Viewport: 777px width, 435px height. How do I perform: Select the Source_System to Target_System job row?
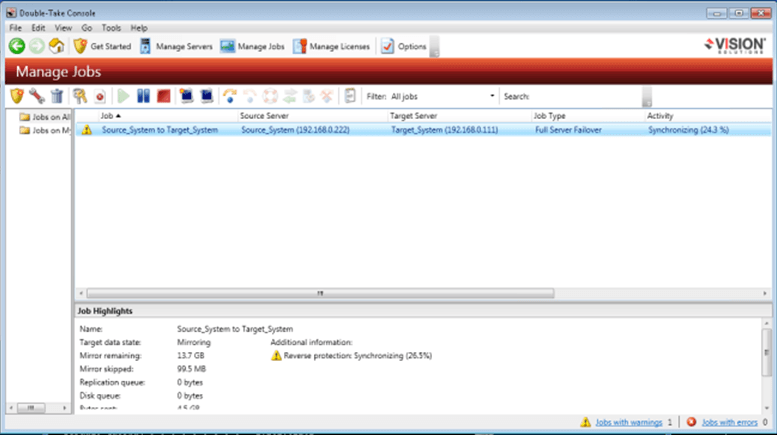(160, 130)
